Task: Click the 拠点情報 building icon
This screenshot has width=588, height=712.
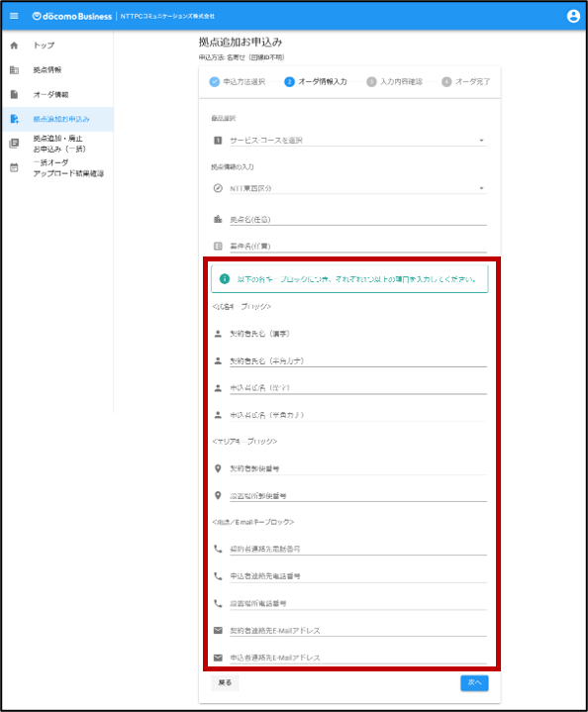Action: [x=14, y=70]
